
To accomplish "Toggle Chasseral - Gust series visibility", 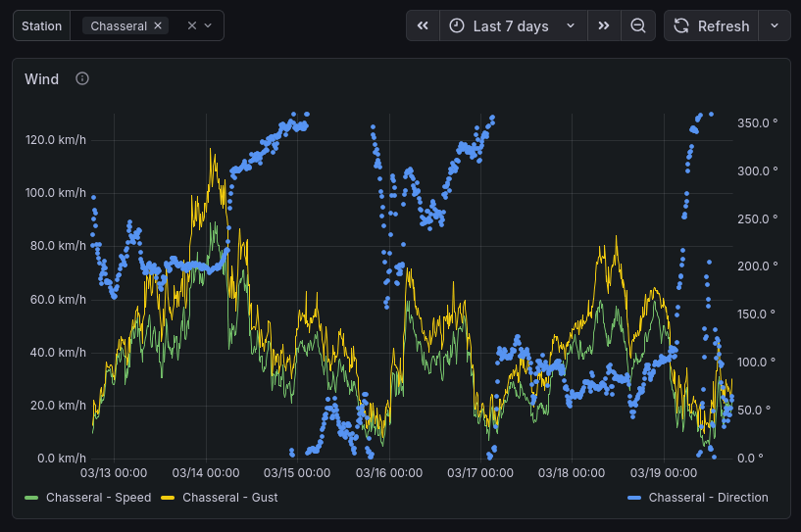I will 229,498.
